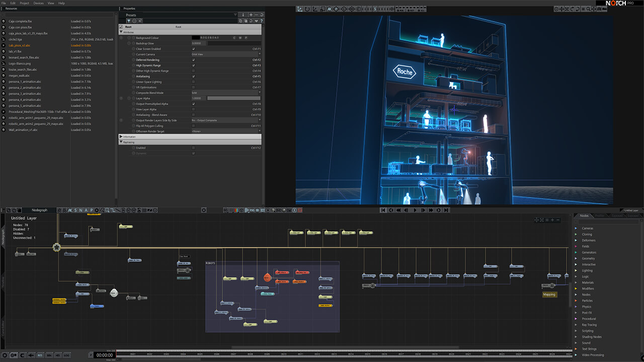Click the Root gear node in nodegraph
The height and width of the screenshot is (362, 644).
tap(56, 247)
